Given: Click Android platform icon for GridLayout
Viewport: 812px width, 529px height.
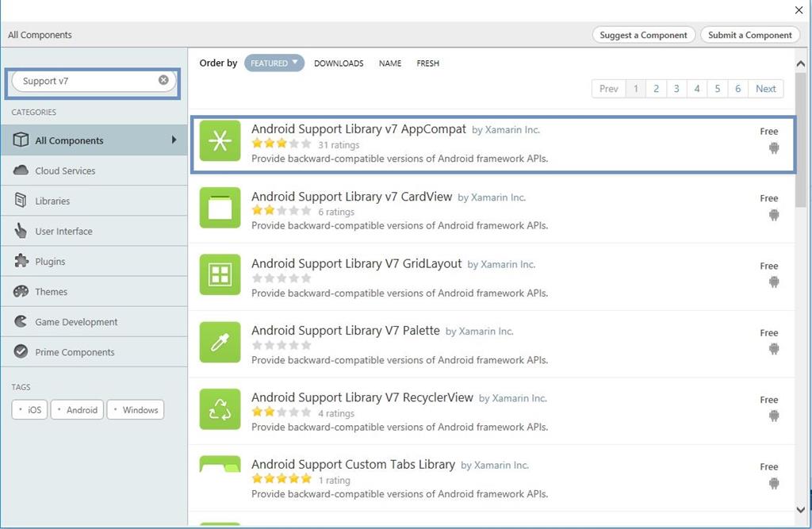Looking at the screenshot, I should click(774, 282).
